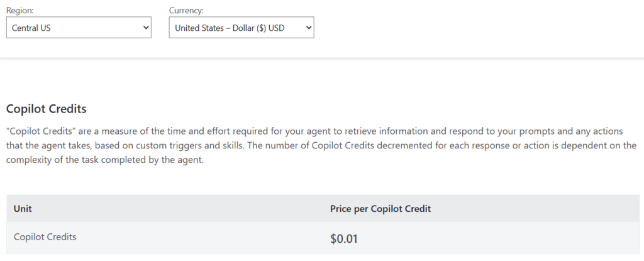This screenshot has width=644, height=261.
Task: Select the "Central US" value text
Action: [x=33, y=28]
